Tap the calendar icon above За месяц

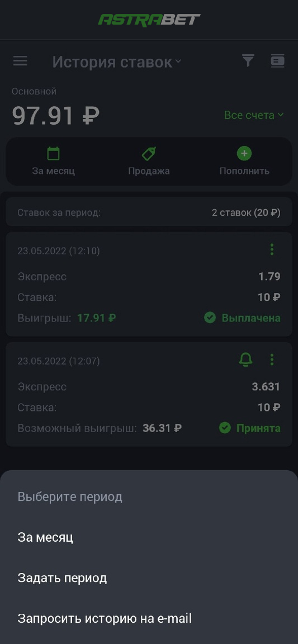[54, 154]
